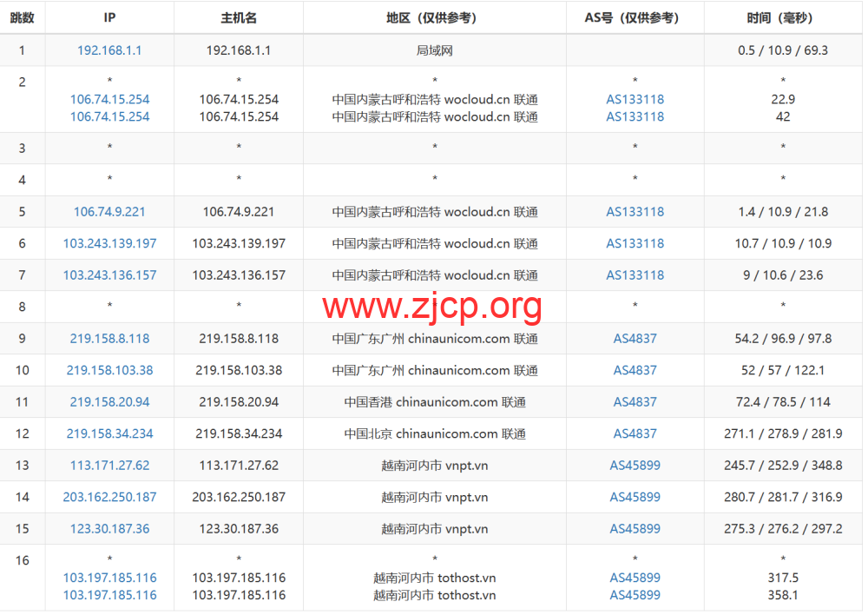Select the 主机名 column header

coord(239,17)
